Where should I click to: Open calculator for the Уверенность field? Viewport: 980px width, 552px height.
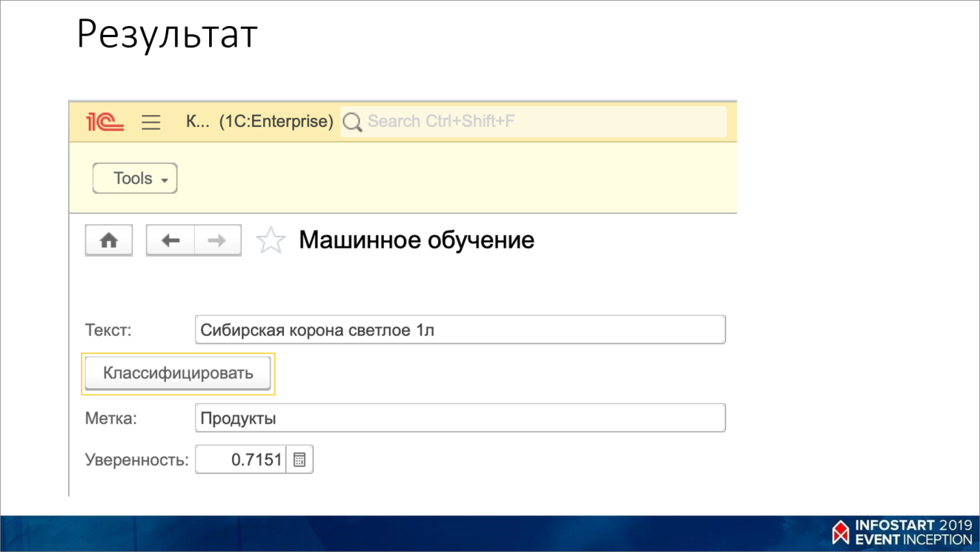click(299, 460)
